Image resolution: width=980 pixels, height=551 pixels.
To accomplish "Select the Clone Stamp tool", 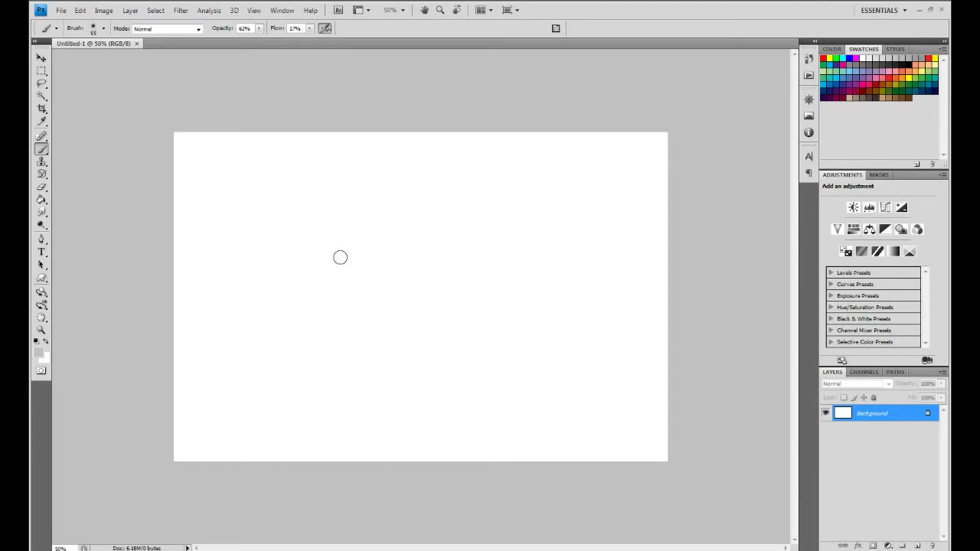I will coord(41,162).
